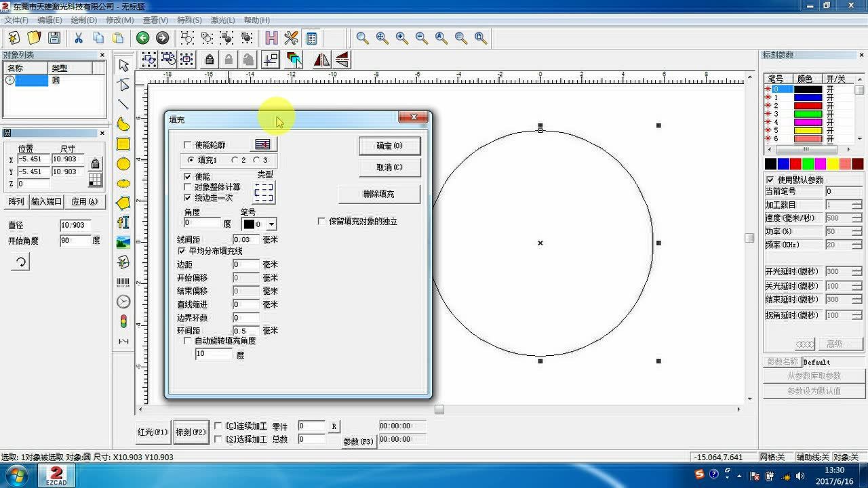Click the Cut scissors icon
868x488 pixels.
79,38
